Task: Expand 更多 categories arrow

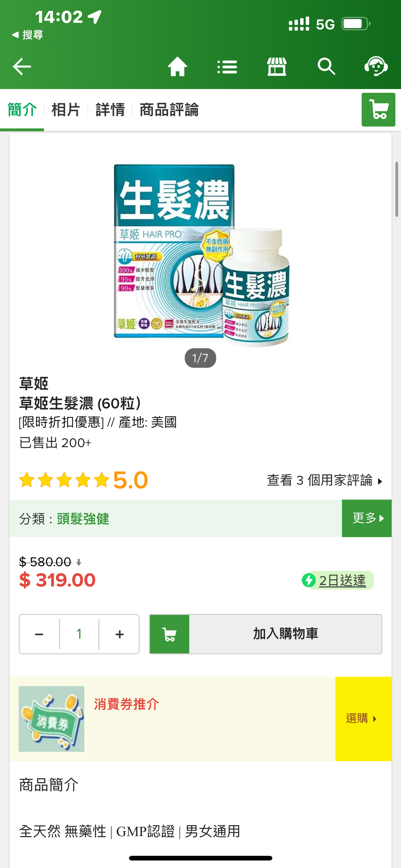Action: coord(367,518)
